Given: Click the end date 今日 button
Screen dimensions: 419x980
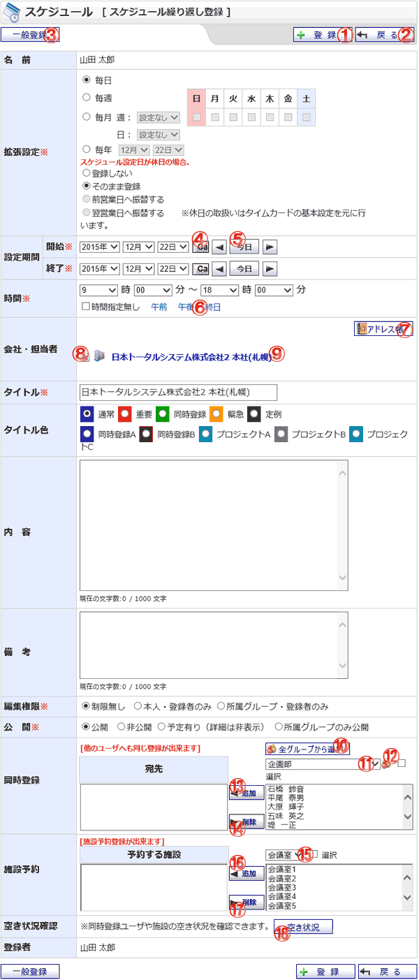Looking at the screenshot, I should point(244,268).
